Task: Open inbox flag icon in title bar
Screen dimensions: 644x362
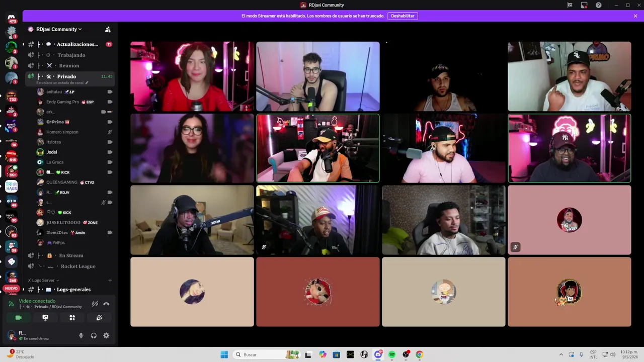Action: [570, 5]
